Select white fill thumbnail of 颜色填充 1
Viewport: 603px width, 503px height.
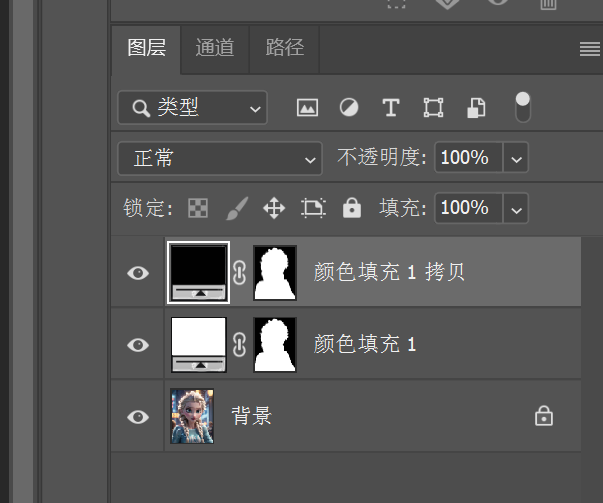(198, 345)
